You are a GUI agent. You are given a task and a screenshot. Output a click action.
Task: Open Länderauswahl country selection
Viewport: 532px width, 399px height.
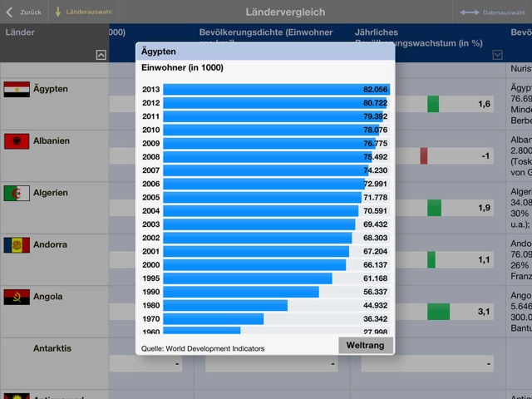tap(84, 12)
